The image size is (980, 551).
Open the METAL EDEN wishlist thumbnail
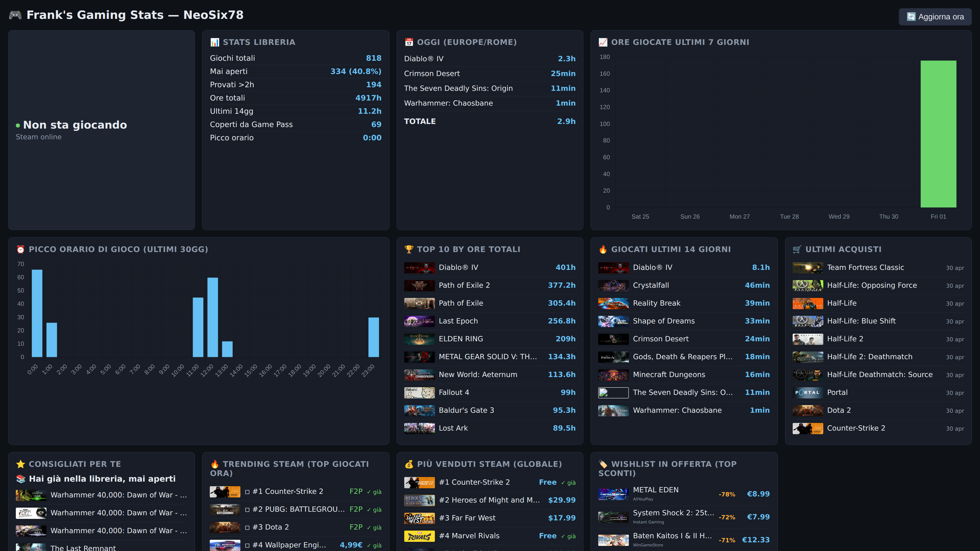click(x=613, y=494)
